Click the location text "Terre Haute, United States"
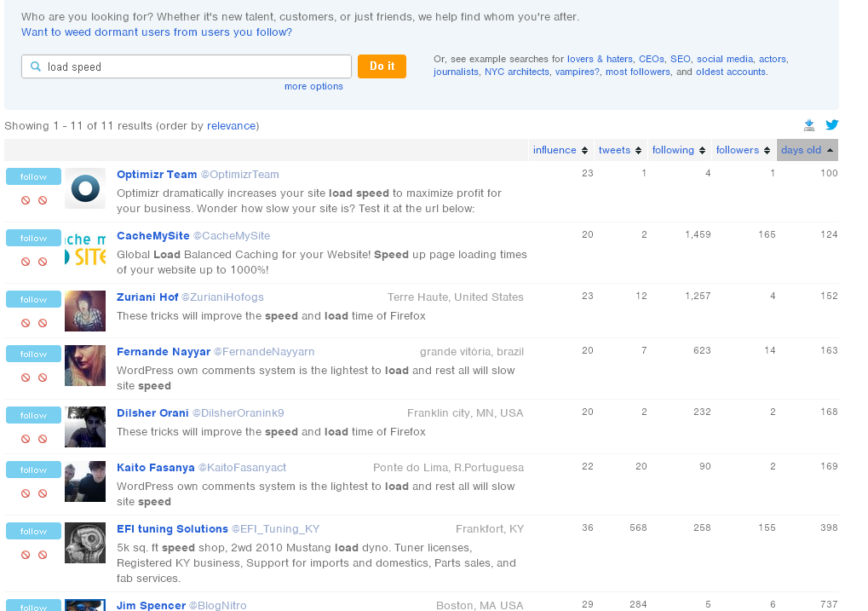Screen dimensions: 868x611 [456, 297]
